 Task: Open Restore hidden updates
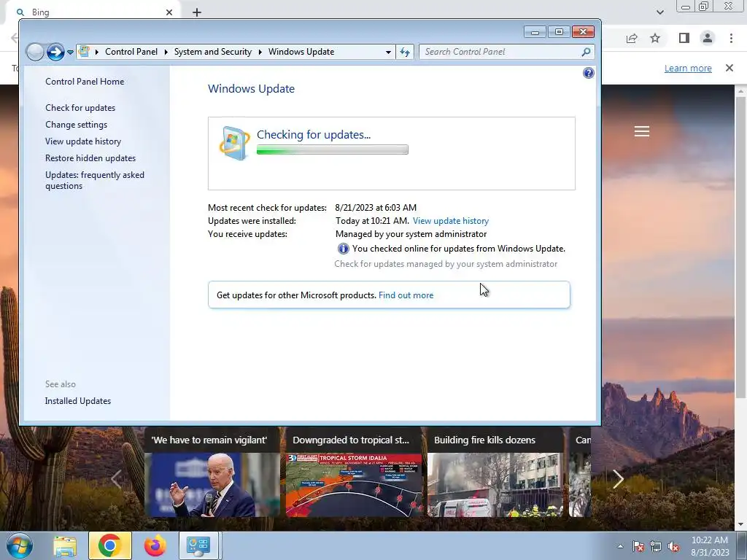(90, 158)
